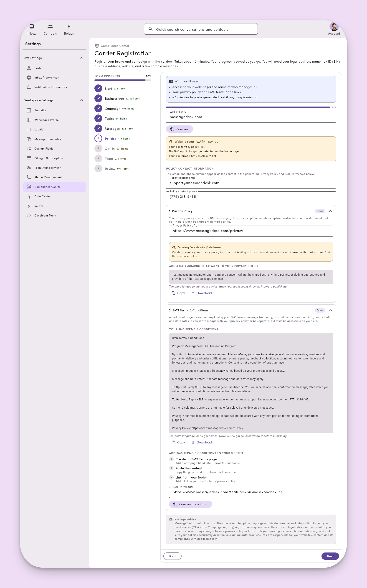The height and width of the screenshot is (588, 367).
Task: Go to the Start step checkmark
Action: [98, 88]
